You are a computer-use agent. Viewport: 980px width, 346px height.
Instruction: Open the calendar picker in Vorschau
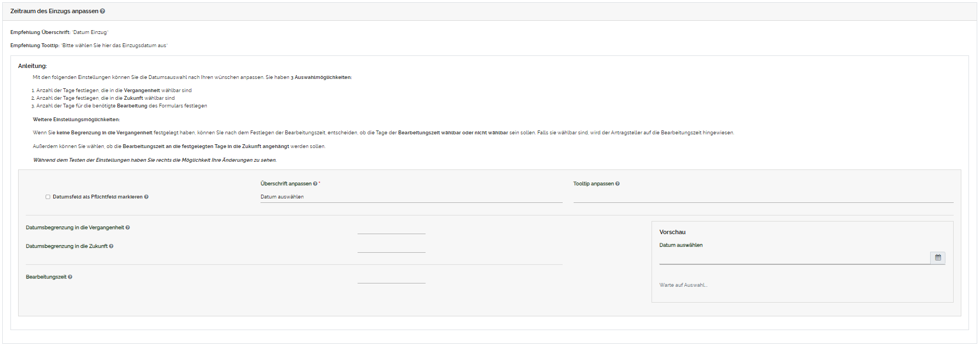(938, 258)
